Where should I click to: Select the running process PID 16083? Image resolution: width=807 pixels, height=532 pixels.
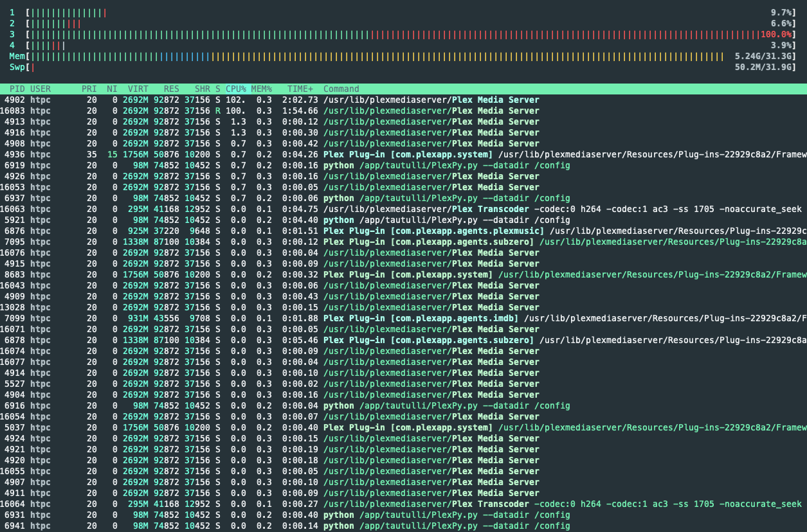(x=403, y=111)
